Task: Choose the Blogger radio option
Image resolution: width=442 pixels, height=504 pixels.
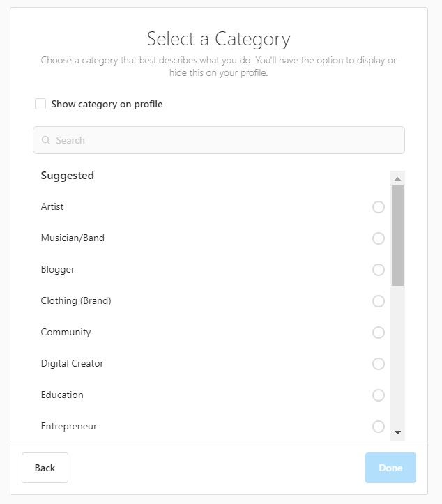Action: [379, 270]
